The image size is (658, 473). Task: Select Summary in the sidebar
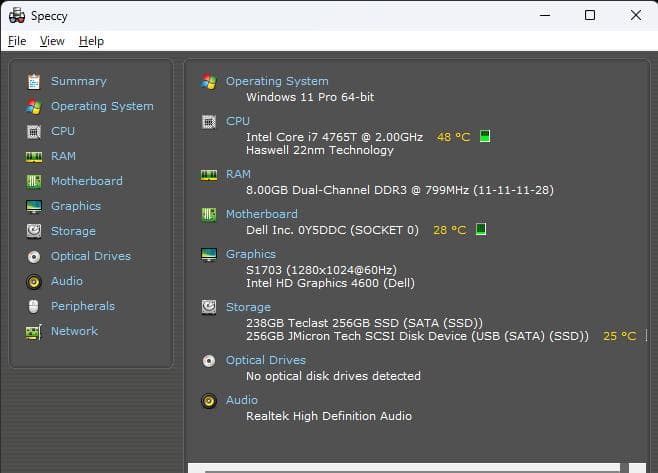tap(79, 81)
